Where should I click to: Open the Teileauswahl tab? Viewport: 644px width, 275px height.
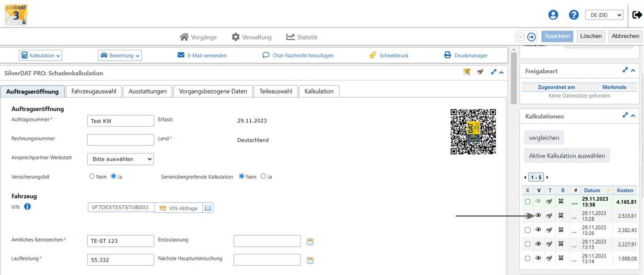tap(276, 91)
